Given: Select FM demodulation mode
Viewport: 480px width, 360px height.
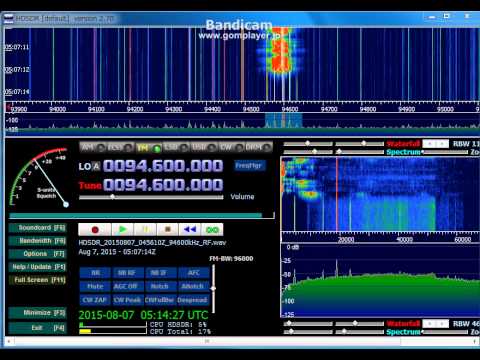Looking at the screenshot, I should click(148, 147).
